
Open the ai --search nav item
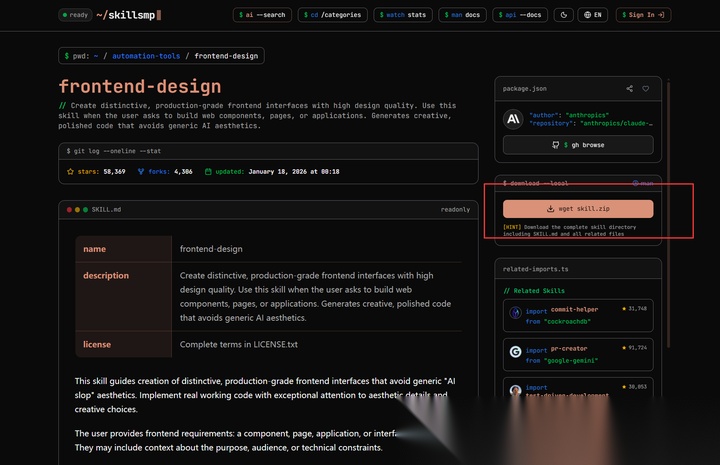(x=262, y=15)
